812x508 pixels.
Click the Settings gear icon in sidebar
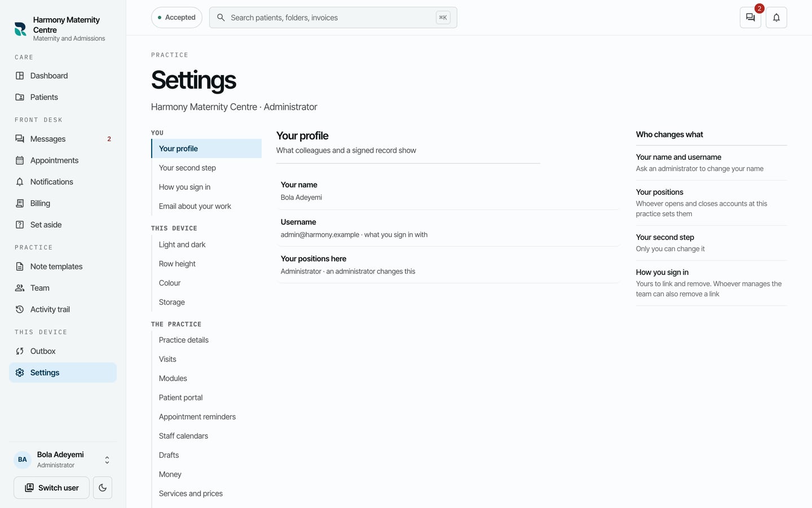click(x=20, y=373)
